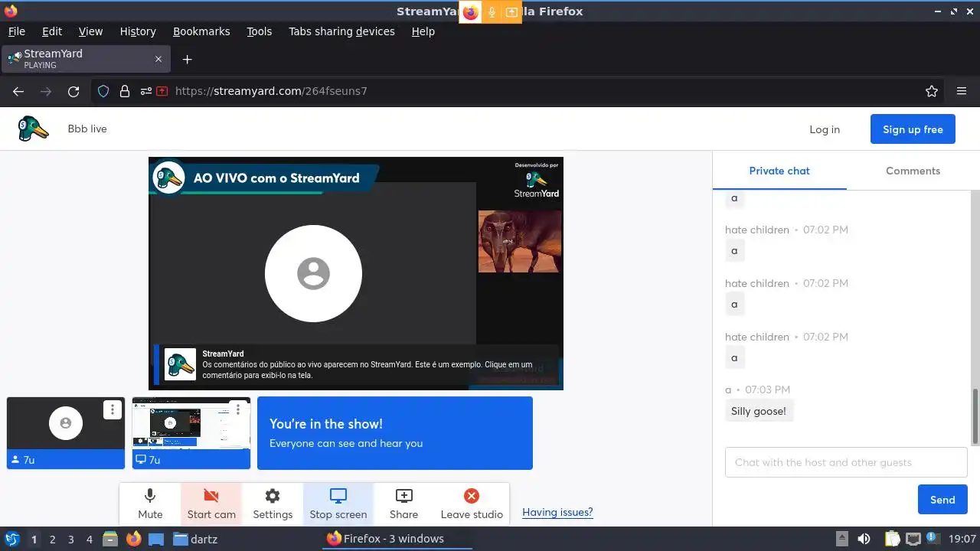This screenshot has width=980, height=551.
Task: Click screen sharing indicator in address bar
Action: (162, 91)
